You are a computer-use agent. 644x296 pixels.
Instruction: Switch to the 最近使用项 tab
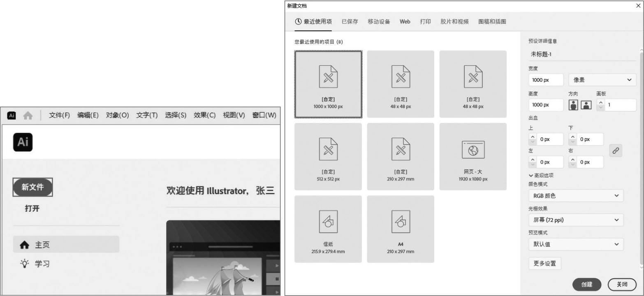tap(313, 22)
